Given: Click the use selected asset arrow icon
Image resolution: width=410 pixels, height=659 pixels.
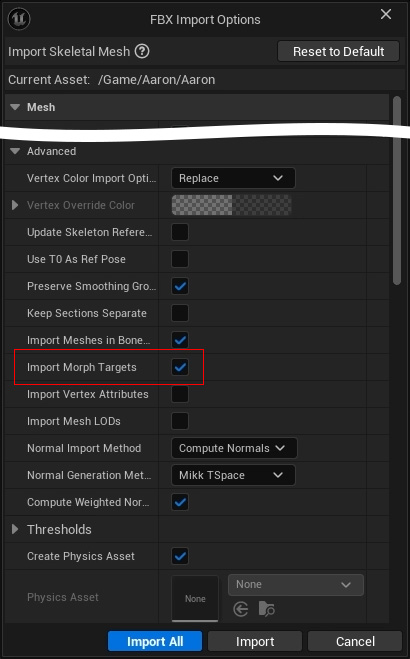Looking at the screenshot, I should (x=241, y=609).
